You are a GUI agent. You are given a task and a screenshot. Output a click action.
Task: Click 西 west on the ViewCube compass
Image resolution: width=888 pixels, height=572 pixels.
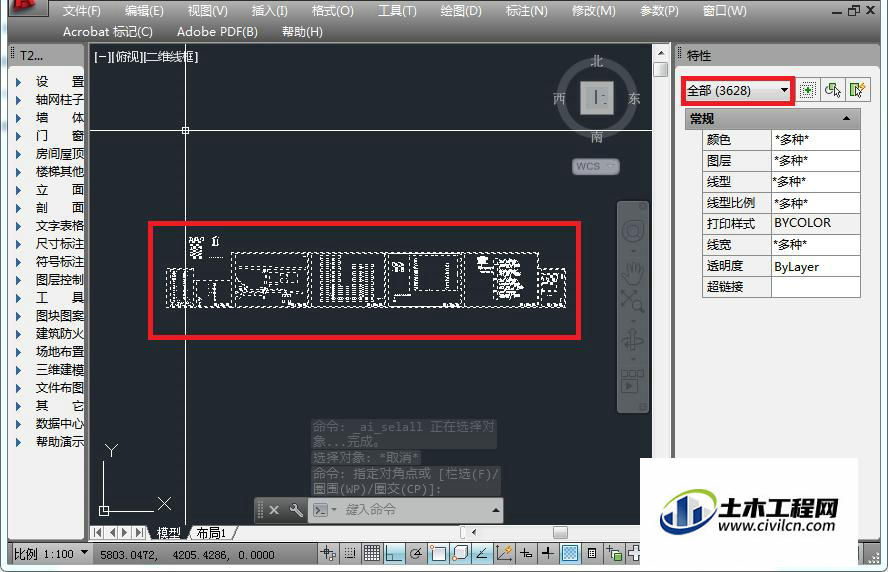[x=559, y=99]
